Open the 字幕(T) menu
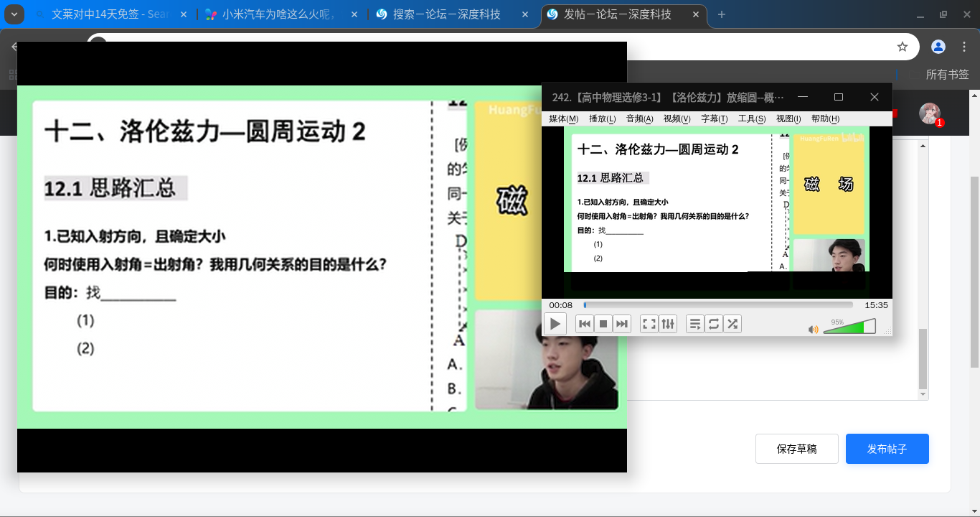 click(714, 118)
